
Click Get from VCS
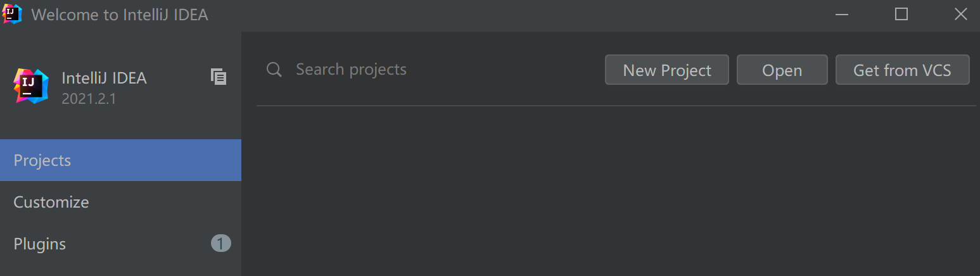coord(902,70)
